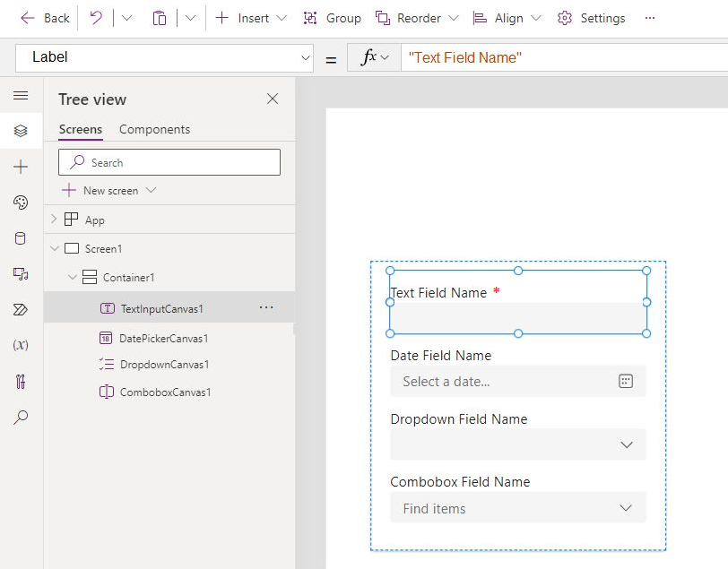Viewport: 728px width, 569px height.
Task: Open the Media icon in sidebar
Action: (21, 274)
